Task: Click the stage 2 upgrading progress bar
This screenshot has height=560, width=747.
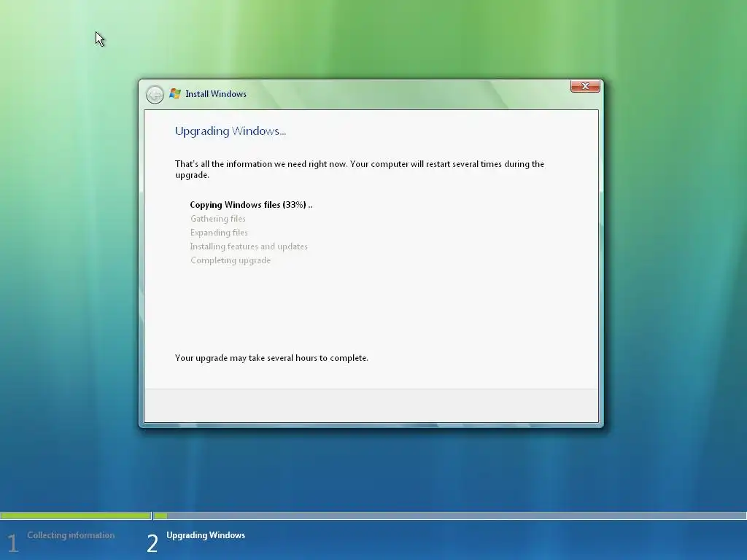Action: 449,516
